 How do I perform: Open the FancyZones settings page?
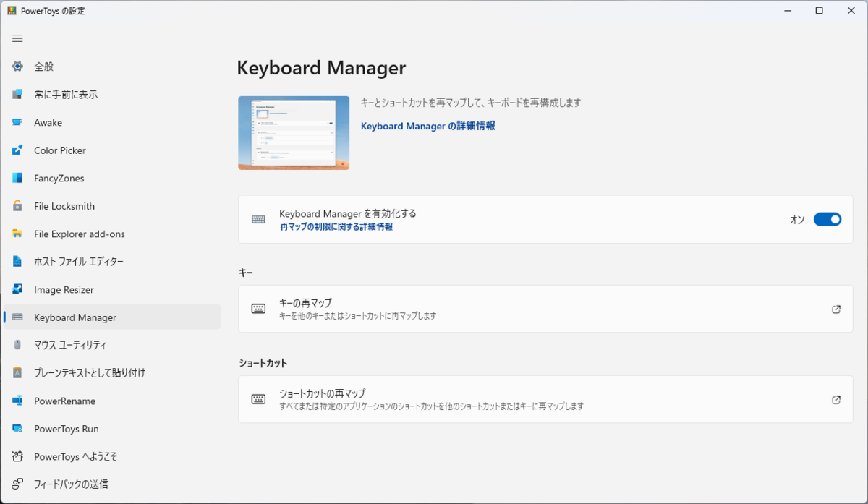point(112,178)
